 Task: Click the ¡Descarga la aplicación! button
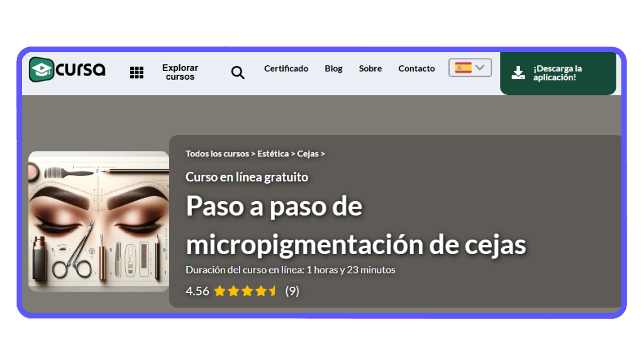(558, 73)
